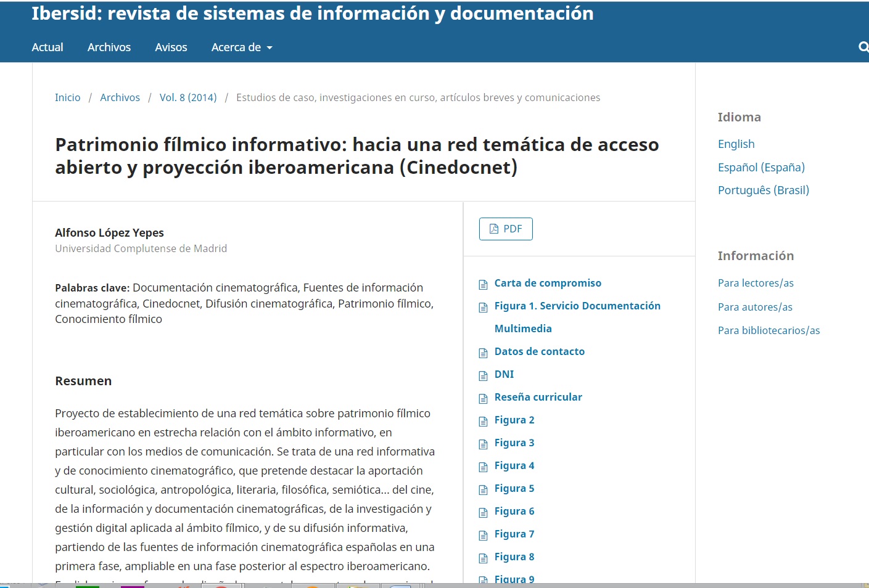
Task: Open the Avisos menu item
Action: click(171, 47)
